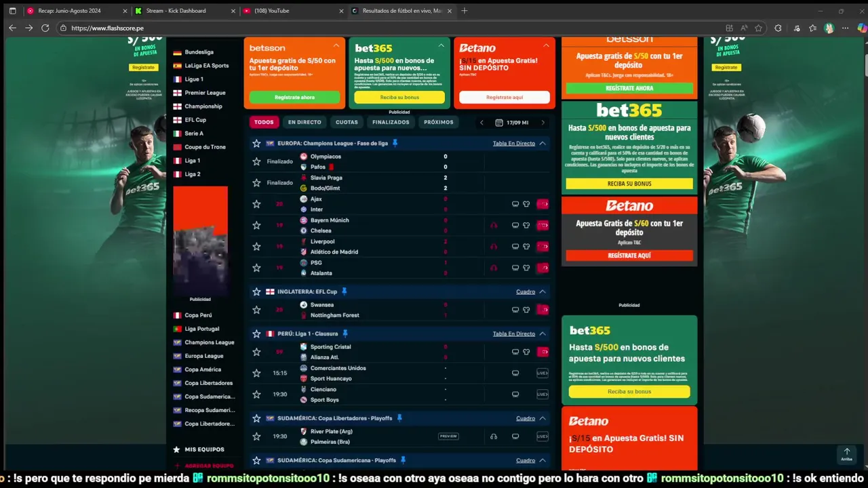Pin icon next to Liga 1 Clausura header
This screenshot has width=868, height=488.
pos(345,333)
